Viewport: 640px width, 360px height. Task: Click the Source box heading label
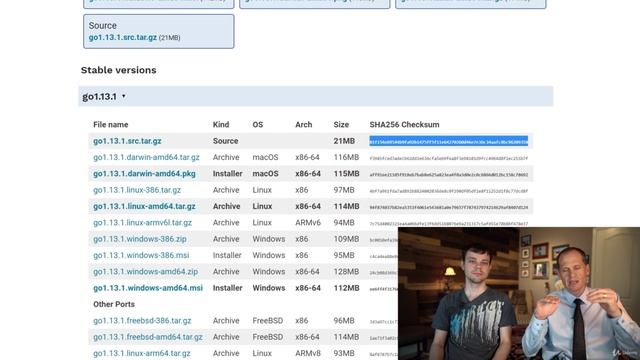click(102, 25)
